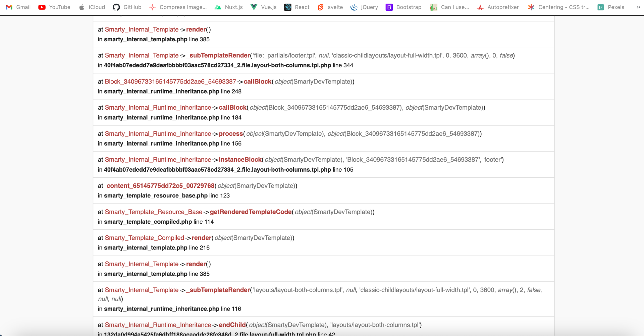
Task: Click the file name at line 105
Action: [217, 170]
